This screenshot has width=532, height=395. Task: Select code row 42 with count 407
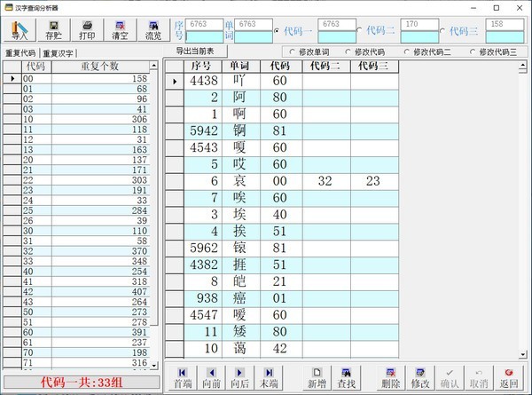click(x=76, y=292)
